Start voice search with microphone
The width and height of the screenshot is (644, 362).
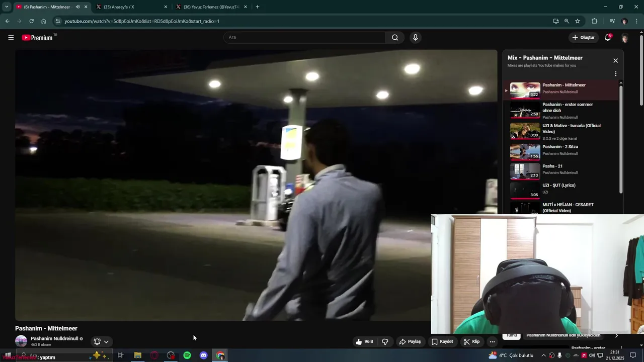[415, 37]
